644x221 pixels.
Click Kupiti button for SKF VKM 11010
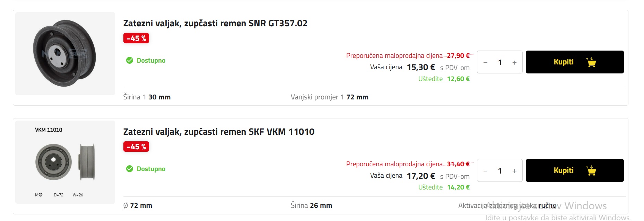click(575, 170)
